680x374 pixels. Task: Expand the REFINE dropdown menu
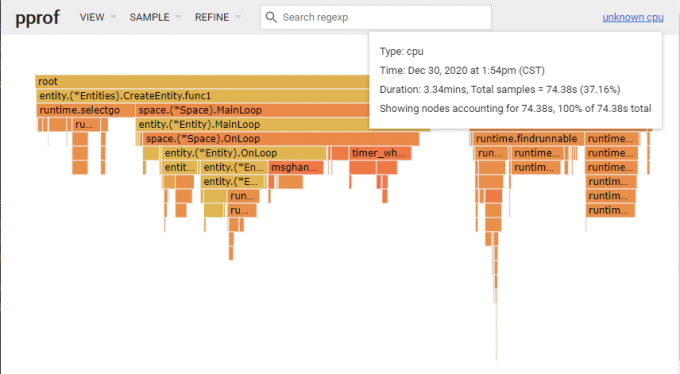tap(218, 17)
